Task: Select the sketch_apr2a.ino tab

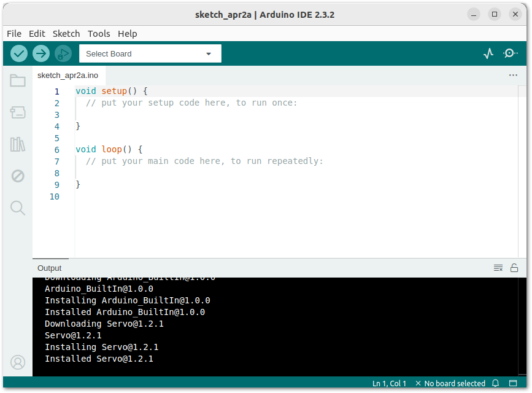Action: point(68,76)
